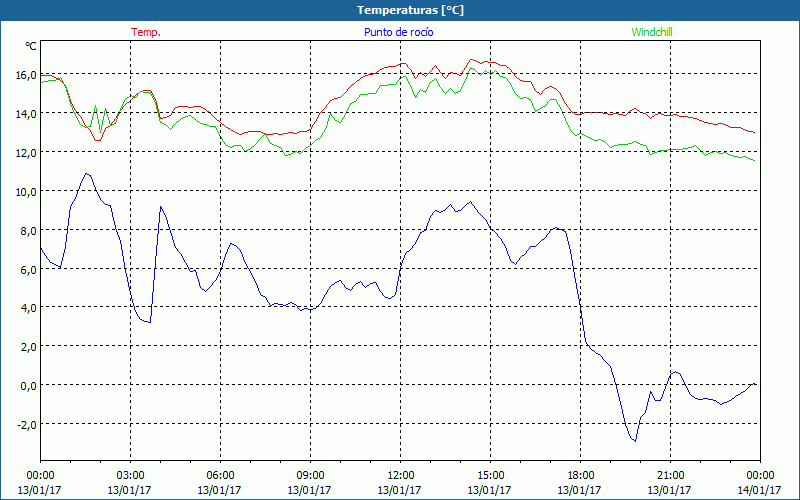
Task: Click the '8,0' y-axis value
Action: (29, 231)
